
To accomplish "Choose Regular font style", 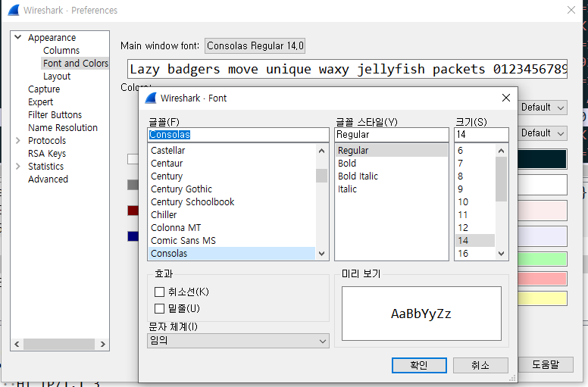I will (x=392, y=150).
